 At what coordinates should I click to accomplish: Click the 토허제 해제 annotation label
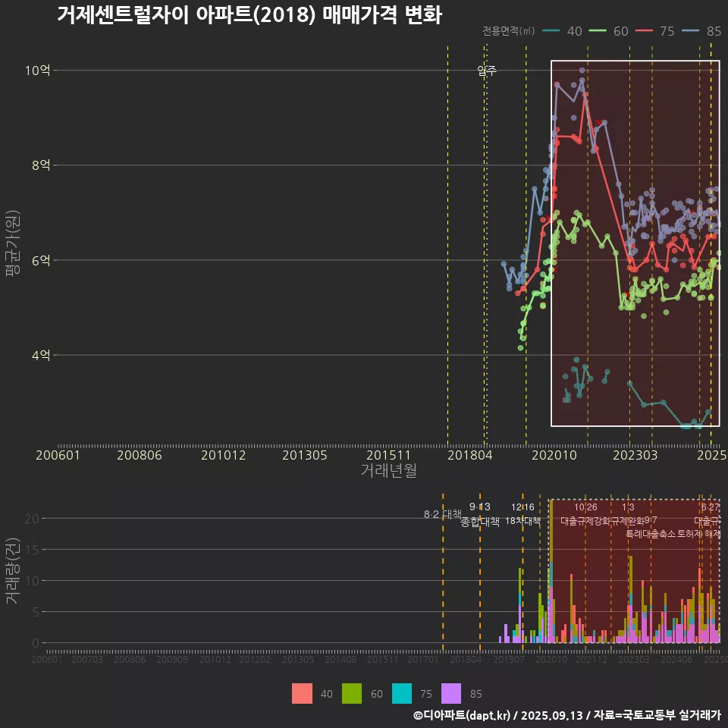click(x=698, y=534)
